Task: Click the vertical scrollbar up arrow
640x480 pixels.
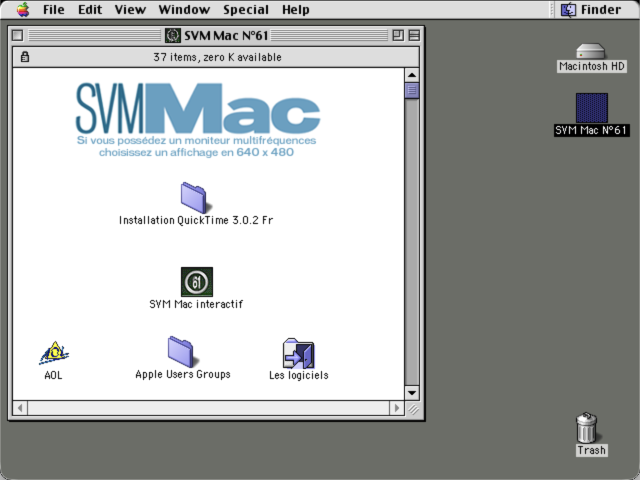Action: pos(412,75)
